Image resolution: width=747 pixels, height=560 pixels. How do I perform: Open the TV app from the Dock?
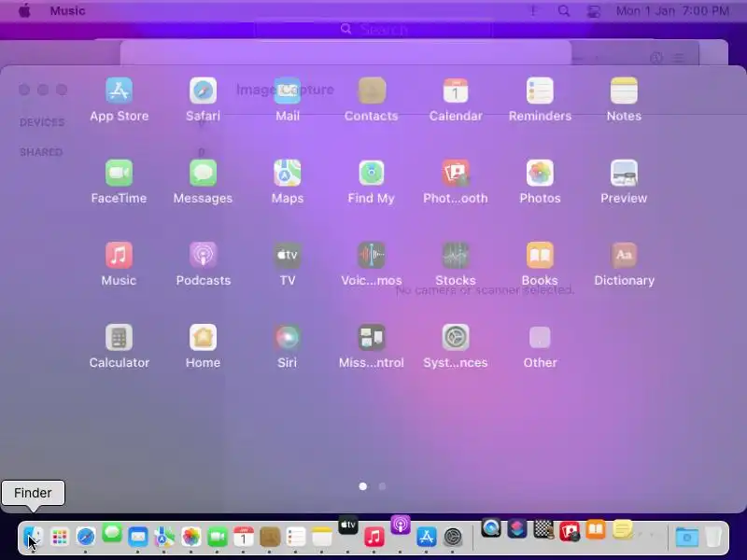pyautogui.click(x=348, y=525)
